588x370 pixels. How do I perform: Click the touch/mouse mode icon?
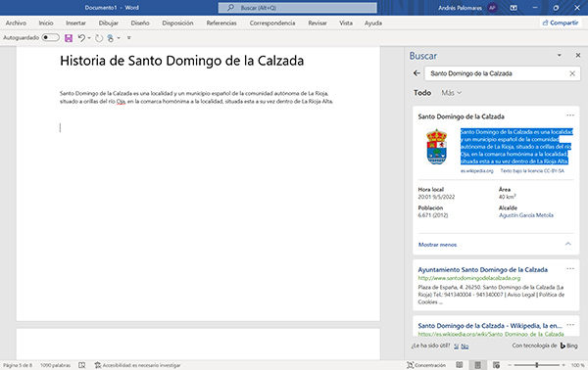110,38
